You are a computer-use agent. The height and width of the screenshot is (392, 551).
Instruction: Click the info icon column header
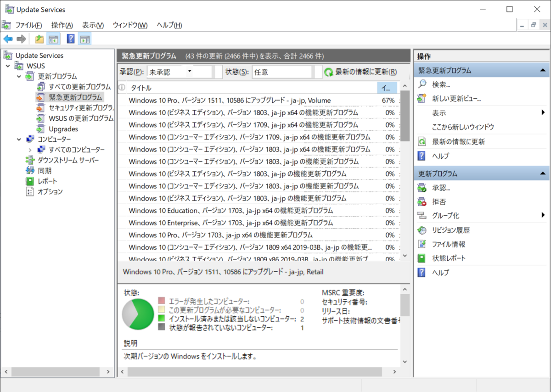122,88
